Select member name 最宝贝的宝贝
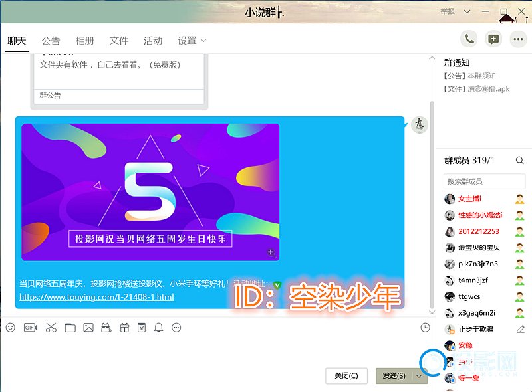Viewport: 532px width, 392px height. tap(479, 248)
